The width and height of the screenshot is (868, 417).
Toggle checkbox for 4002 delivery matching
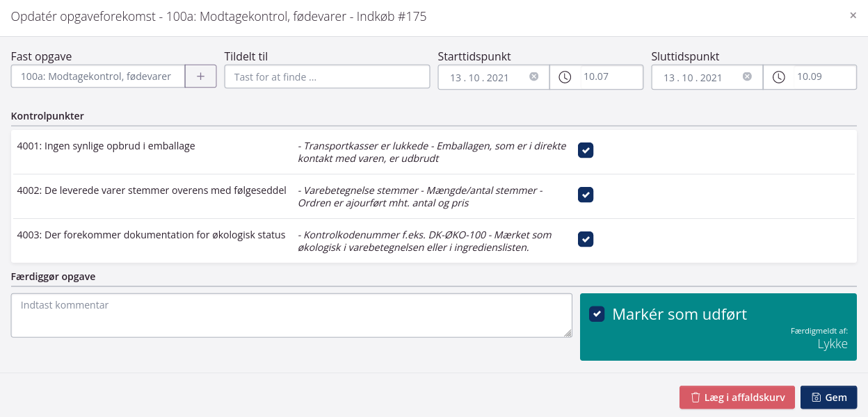coord(585,195)
